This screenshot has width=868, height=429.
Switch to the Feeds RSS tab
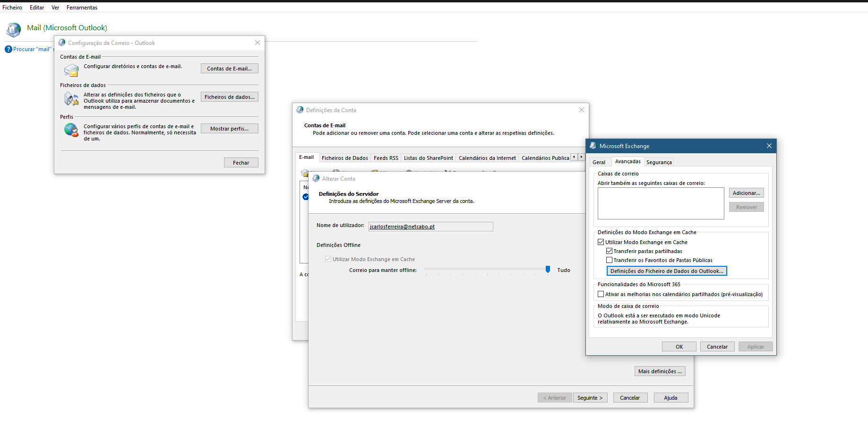(386, 158)
